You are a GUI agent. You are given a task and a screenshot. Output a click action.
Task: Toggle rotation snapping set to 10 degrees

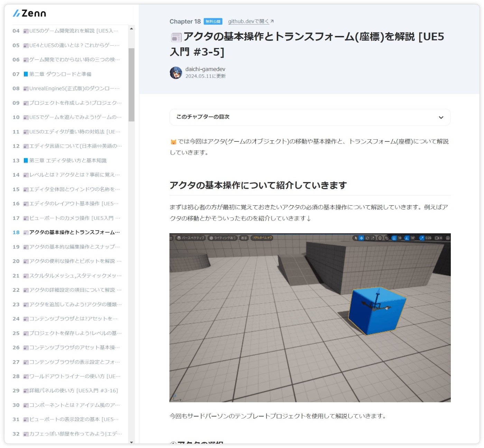[407, 238]
